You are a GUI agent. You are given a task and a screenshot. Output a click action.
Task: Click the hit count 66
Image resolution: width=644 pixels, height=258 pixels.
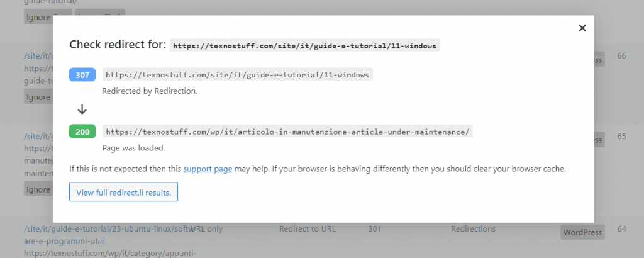point(621,56)
